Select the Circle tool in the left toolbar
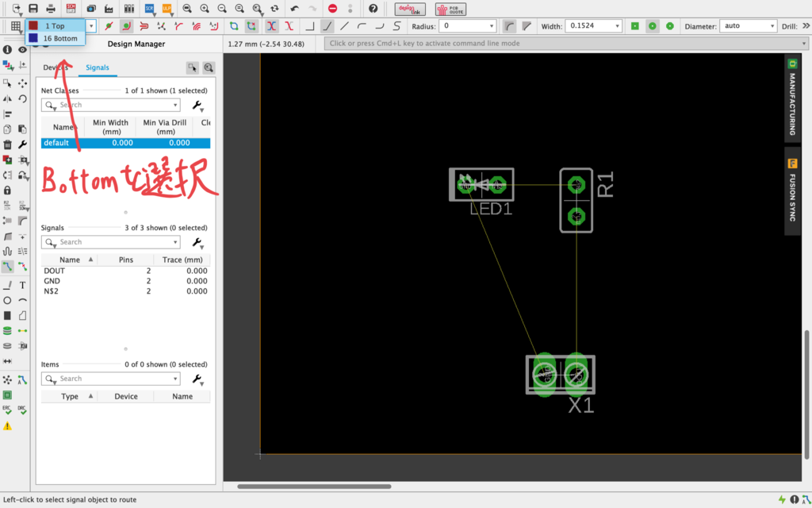812x508 pixels. 7,300
